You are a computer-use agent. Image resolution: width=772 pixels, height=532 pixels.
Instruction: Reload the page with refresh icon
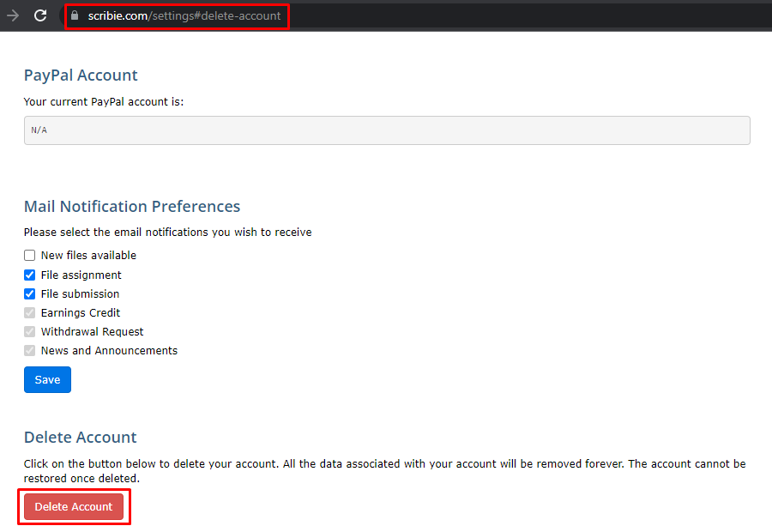pyautogui.click(x=40, y=15)
